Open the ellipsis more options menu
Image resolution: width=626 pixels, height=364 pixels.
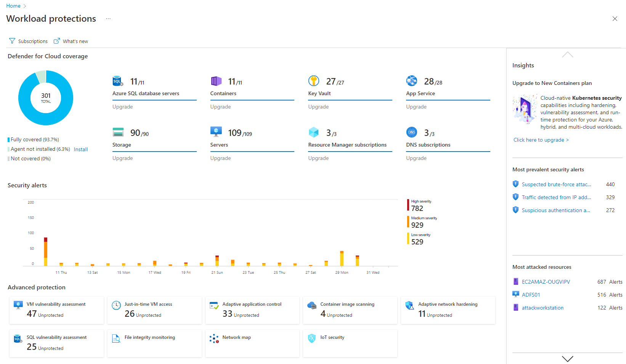coord(108,19)
